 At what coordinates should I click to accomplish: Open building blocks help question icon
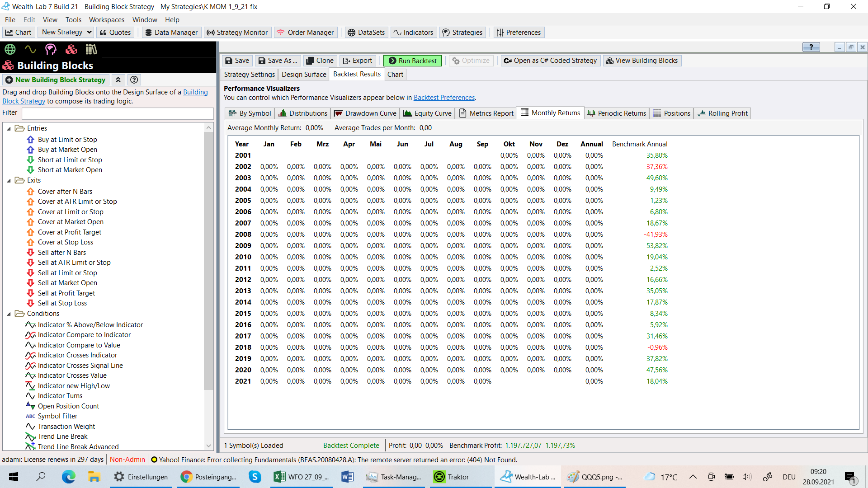point(134,80)
